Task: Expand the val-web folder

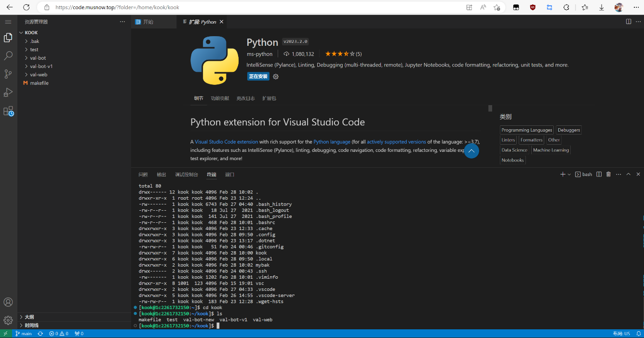Action: 74,75
